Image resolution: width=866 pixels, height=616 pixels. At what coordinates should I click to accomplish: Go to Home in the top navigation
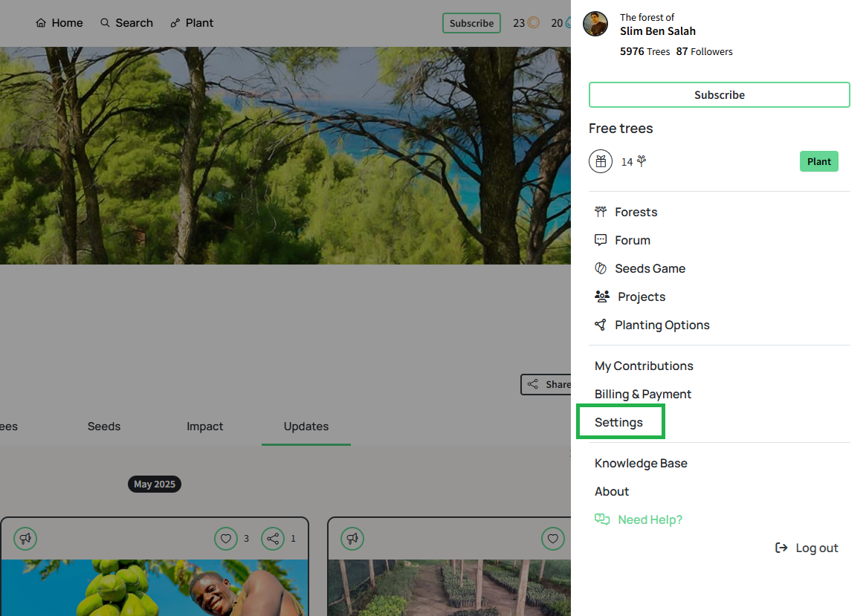pos(59,22)
